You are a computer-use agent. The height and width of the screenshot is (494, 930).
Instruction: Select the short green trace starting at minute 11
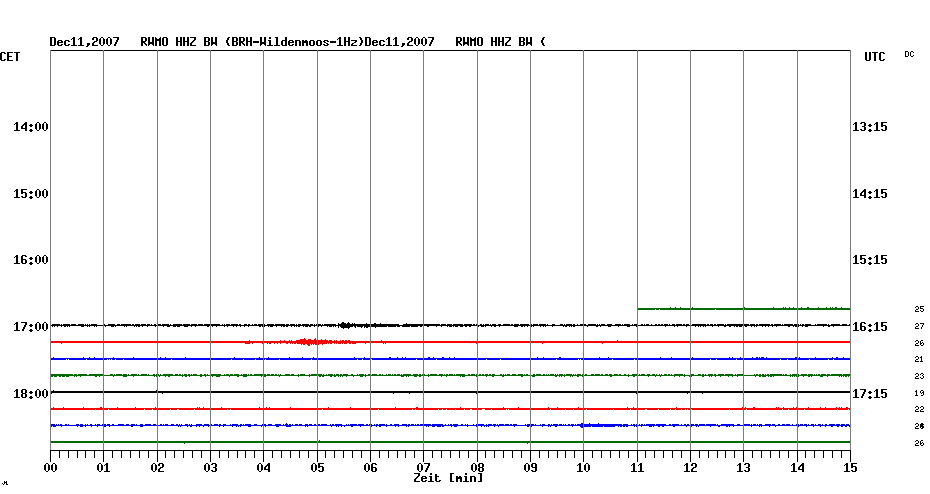[744, 308]
